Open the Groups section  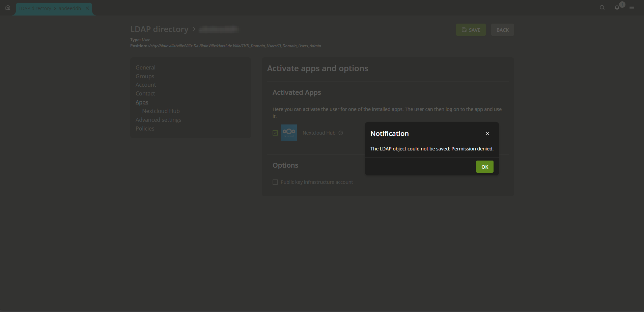click(x=145, y=76)
